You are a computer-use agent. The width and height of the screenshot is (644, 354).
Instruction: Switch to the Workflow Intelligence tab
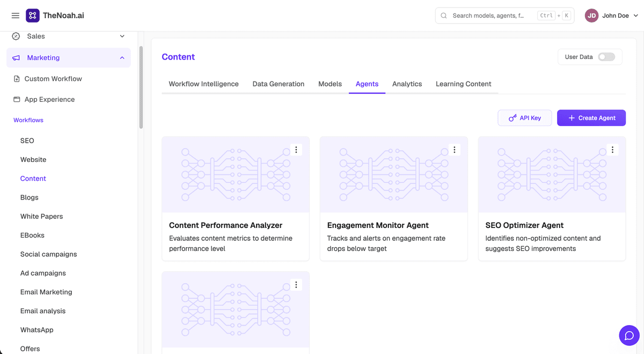coord(203,84)
